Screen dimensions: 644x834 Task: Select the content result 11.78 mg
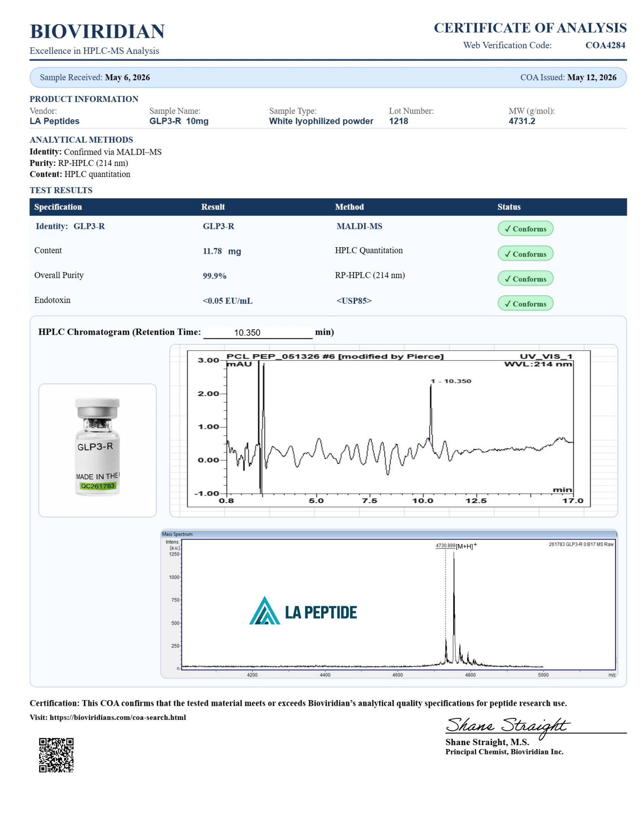point(222,251)
